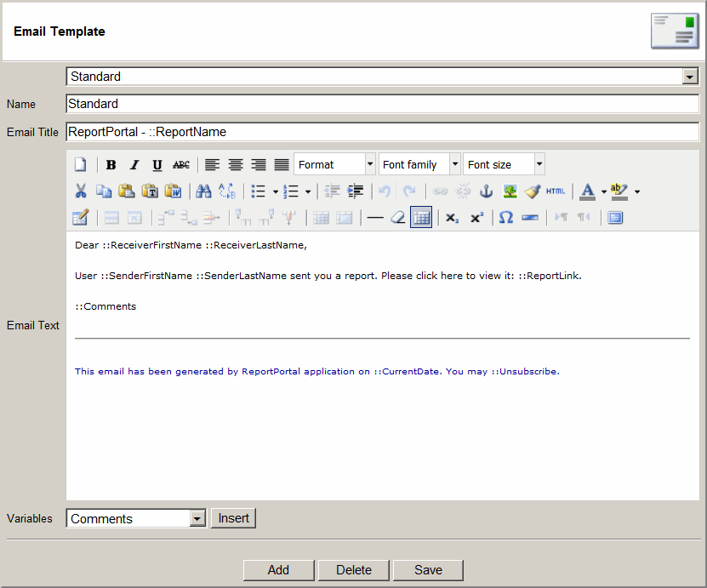Apply subscript formatting
The height and width of the screenshot is (588, 707).
[453, 218]
